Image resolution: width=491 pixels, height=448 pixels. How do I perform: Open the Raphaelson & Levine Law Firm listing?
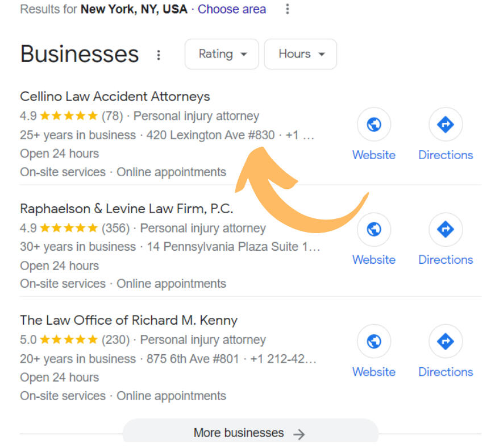point(126,209)
